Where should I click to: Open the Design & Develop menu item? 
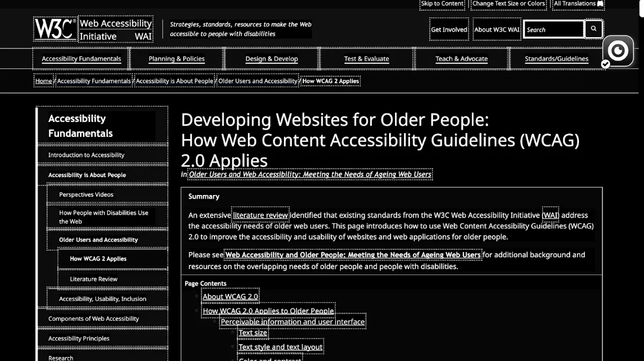point(272,59)
